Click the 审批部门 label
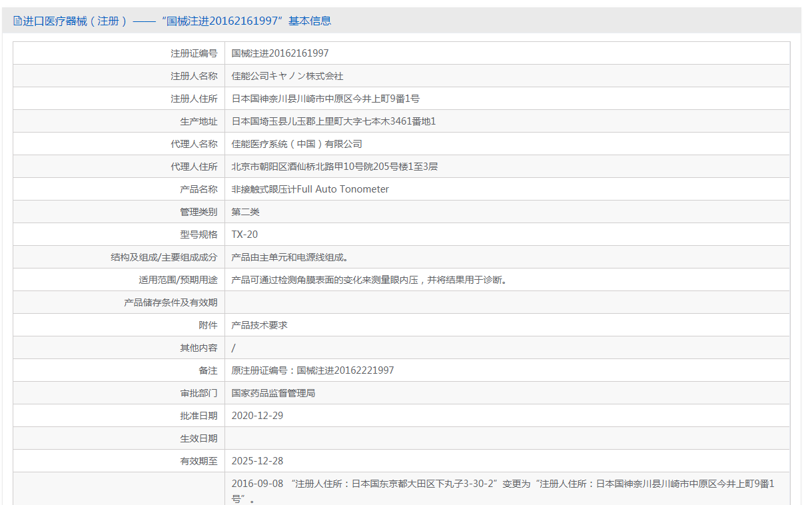Image resolution: width=812 pixels, height=505 pixels. pyautogui.click(x=199, y=393)
